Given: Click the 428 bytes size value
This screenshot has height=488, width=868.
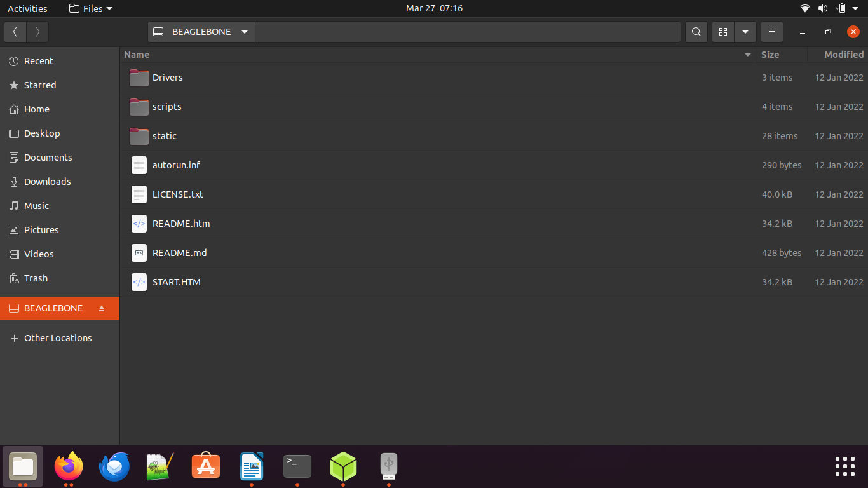Looking at the screenshot, I should (782, 253).
